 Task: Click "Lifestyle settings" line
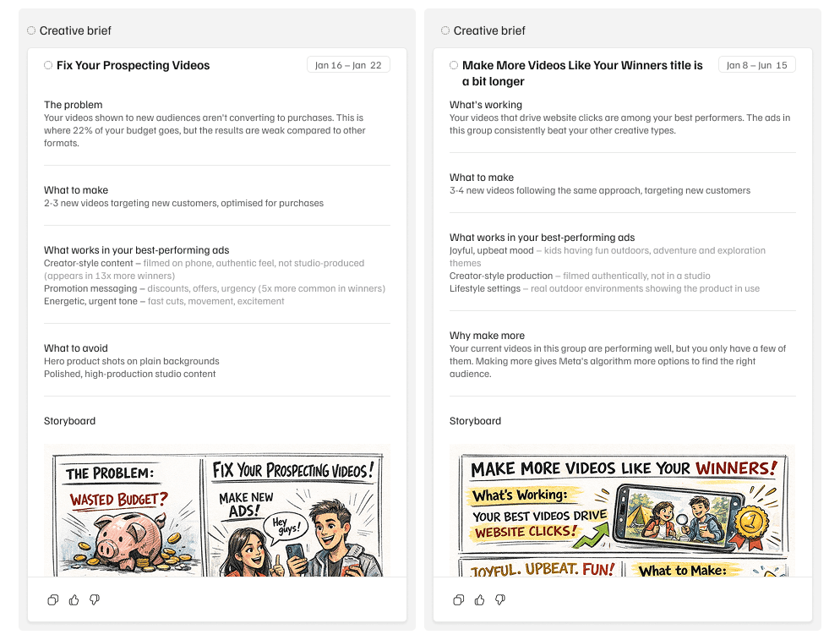click(604, 288)
